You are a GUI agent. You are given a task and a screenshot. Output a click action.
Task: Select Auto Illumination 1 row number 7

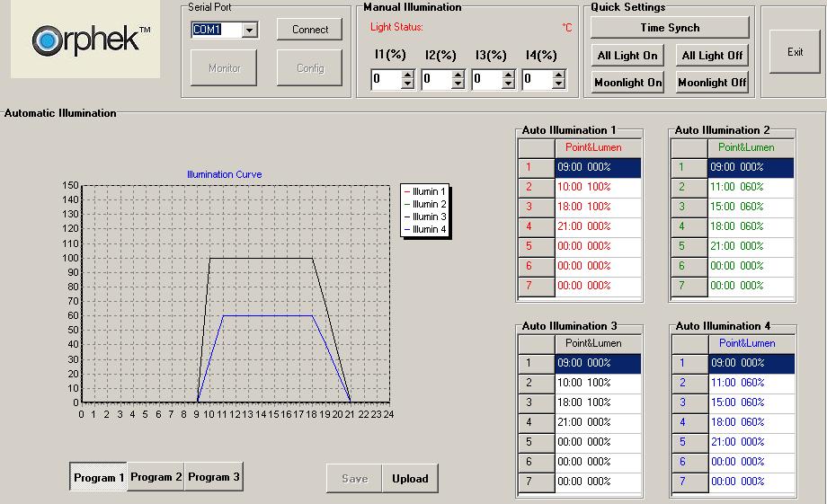537,286
